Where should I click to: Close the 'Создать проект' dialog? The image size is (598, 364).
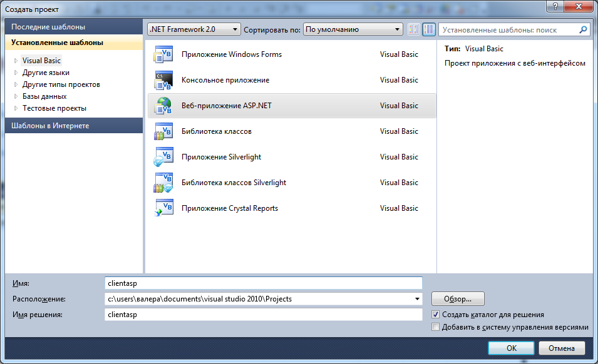coord(579,6)
